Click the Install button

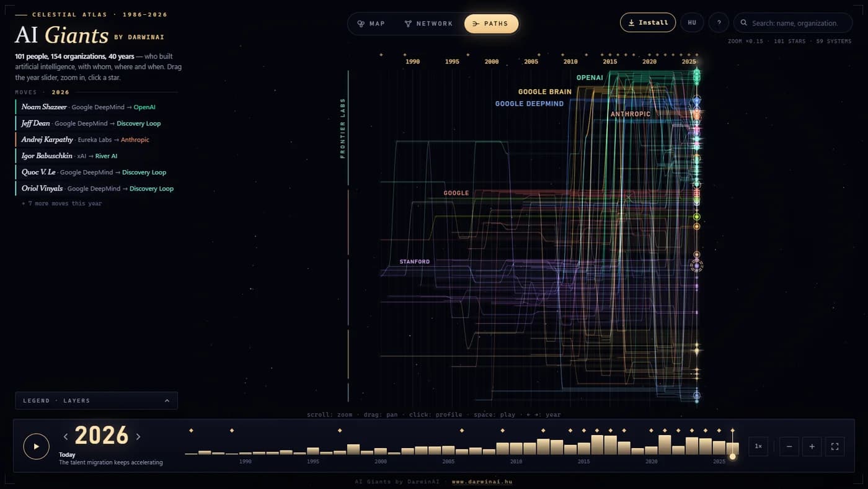point(648,22)
